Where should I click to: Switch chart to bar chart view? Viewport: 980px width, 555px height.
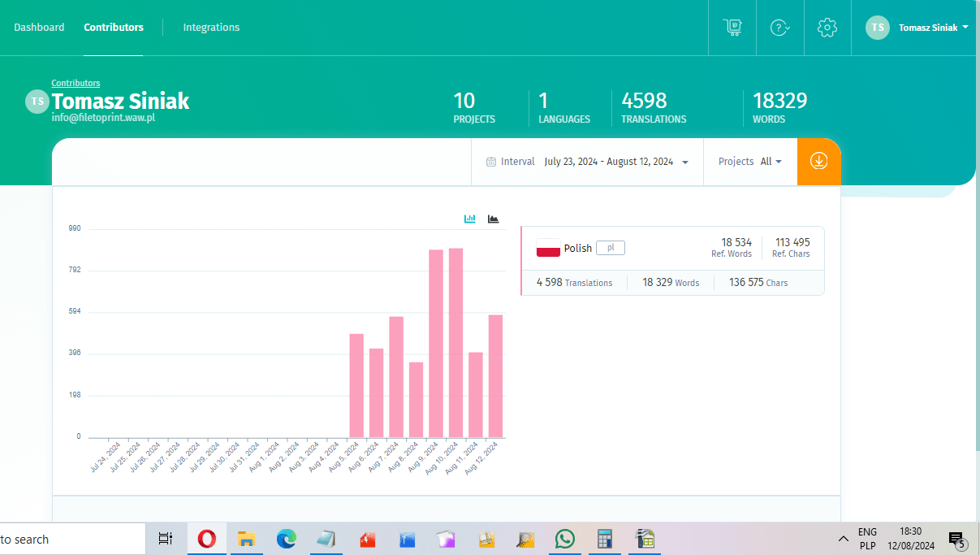pos(470,219)
